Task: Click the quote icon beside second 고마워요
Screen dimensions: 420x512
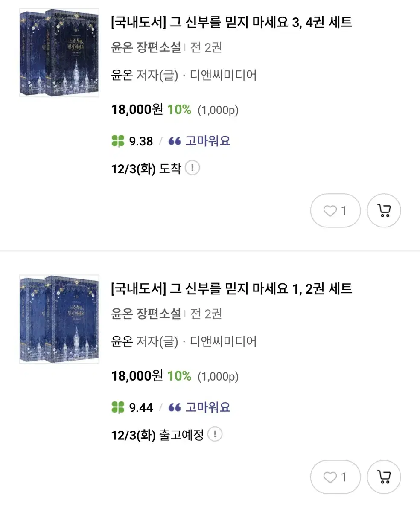Action: [175, 407]
